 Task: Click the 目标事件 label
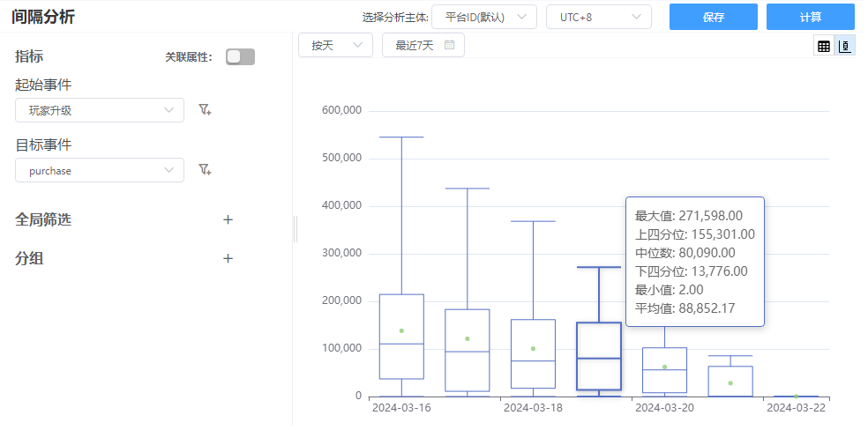(43, 145)
